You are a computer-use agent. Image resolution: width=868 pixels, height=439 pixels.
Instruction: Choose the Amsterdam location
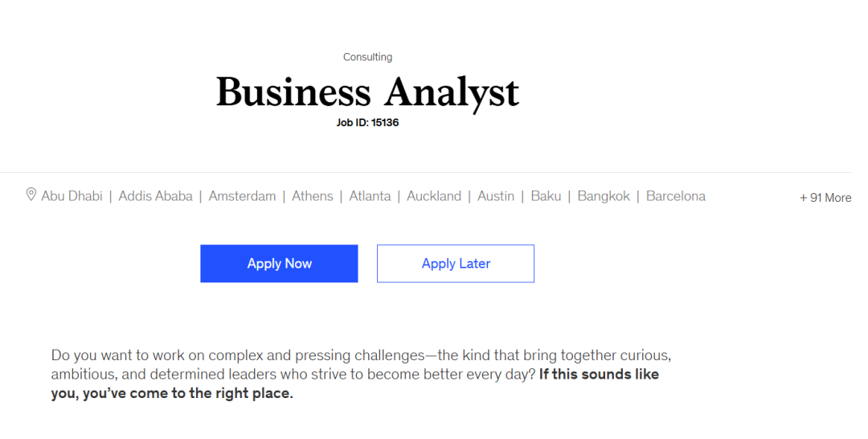[x=242, y=196]
